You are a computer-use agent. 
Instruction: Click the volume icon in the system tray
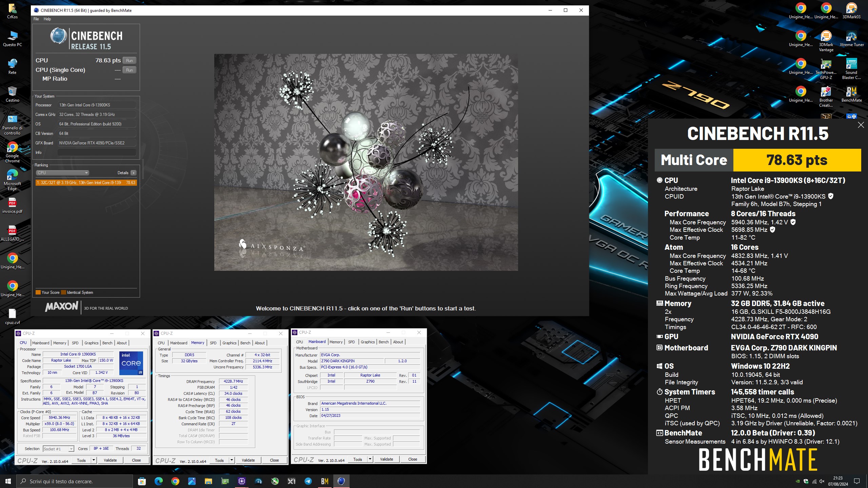822,481
